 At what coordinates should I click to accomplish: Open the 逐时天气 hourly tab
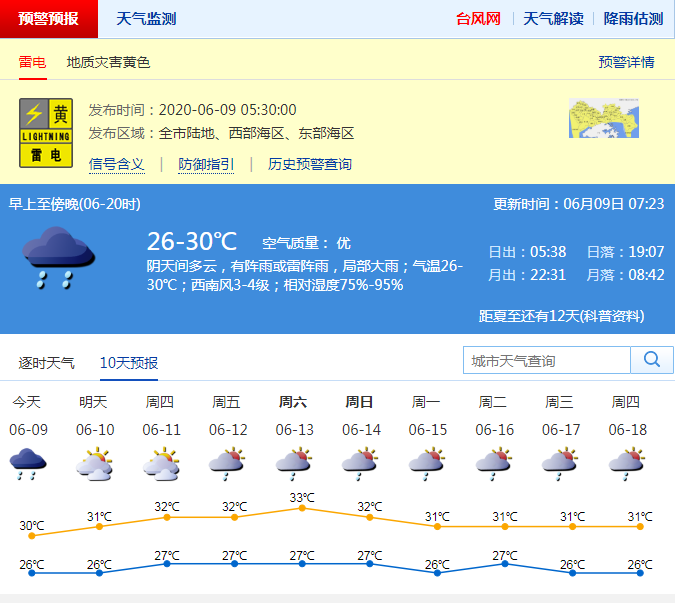click(x=47, y=362)
